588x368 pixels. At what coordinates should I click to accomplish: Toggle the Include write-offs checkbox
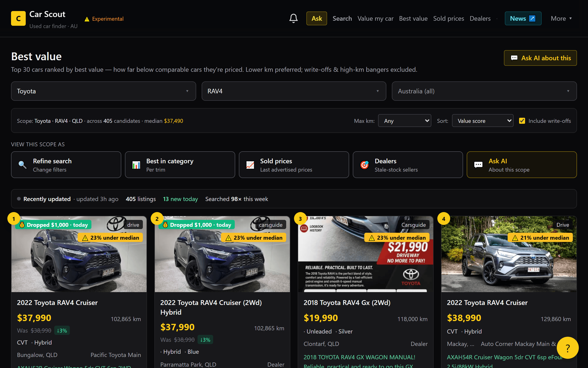(522, 121)
